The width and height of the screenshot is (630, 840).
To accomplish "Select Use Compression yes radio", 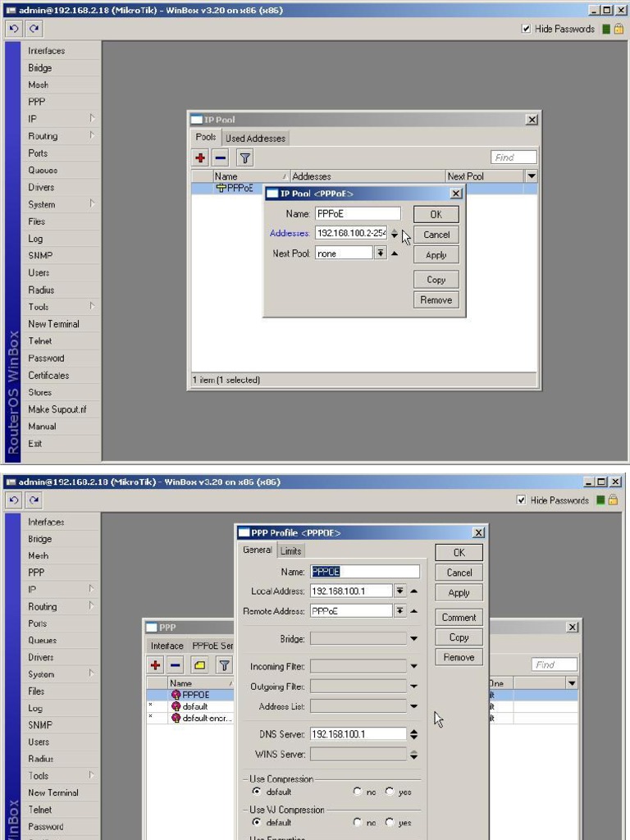I will coord(390,792).
